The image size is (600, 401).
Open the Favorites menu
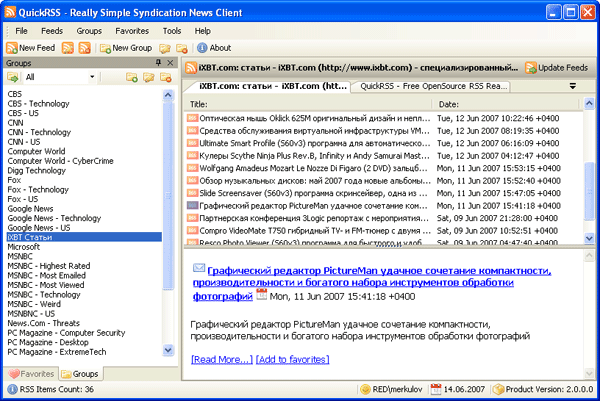(x=132, y=31)
